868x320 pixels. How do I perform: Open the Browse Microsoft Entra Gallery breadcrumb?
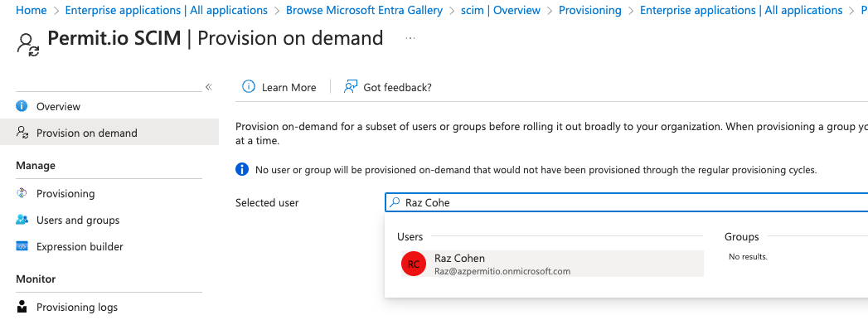click(x=364, y=10)
